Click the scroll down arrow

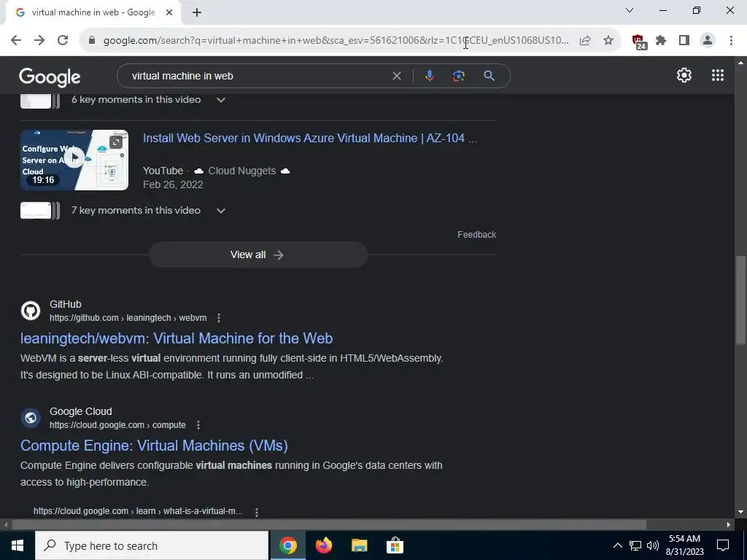click(740, 513)
